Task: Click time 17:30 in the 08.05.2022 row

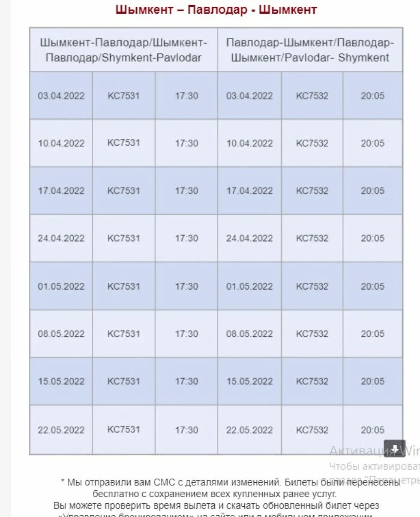Action: coord(186,334)
